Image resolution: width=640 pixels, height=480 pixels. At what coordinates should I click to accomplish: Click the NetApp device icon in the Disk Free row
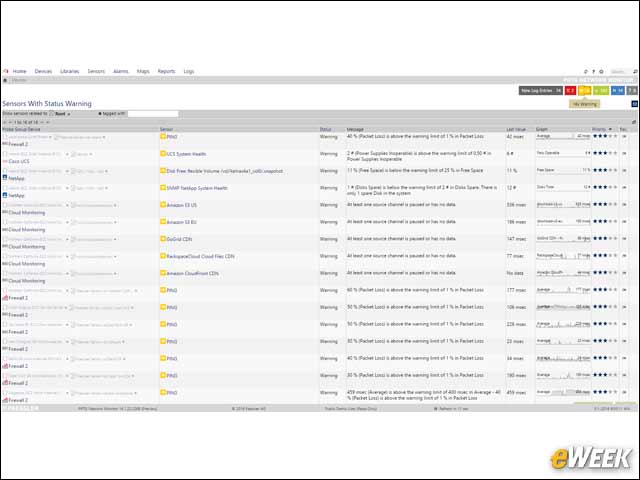pyautogui.click(x=5, y=178)
